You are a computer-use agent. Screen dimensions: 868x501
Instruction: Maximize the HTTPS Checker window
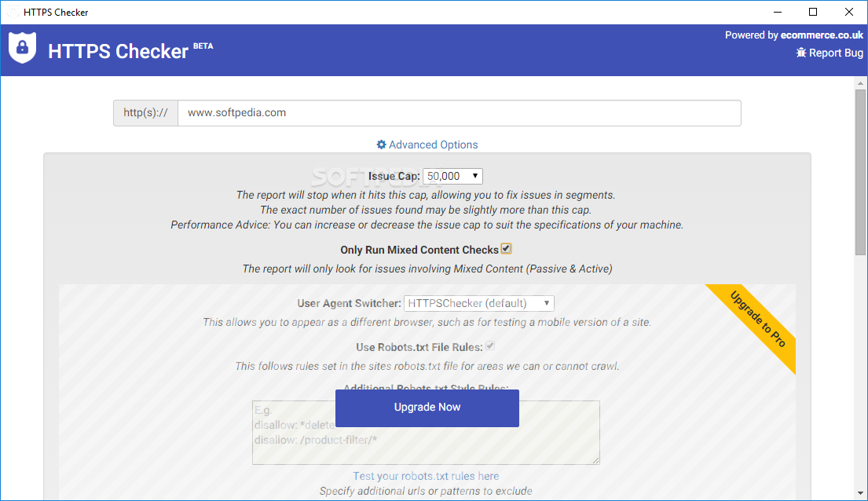pos(813,13)
